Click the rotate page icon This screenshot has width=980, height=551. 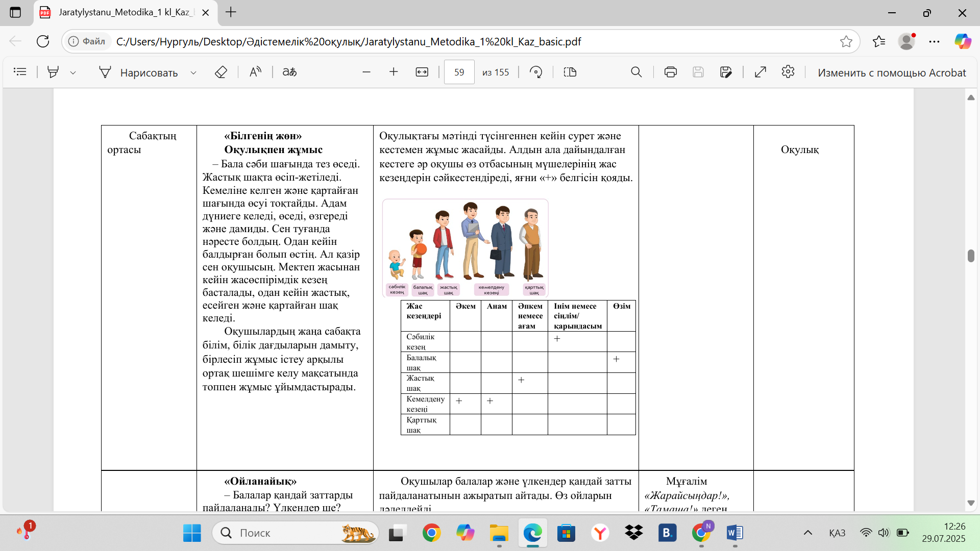(535, 72)
